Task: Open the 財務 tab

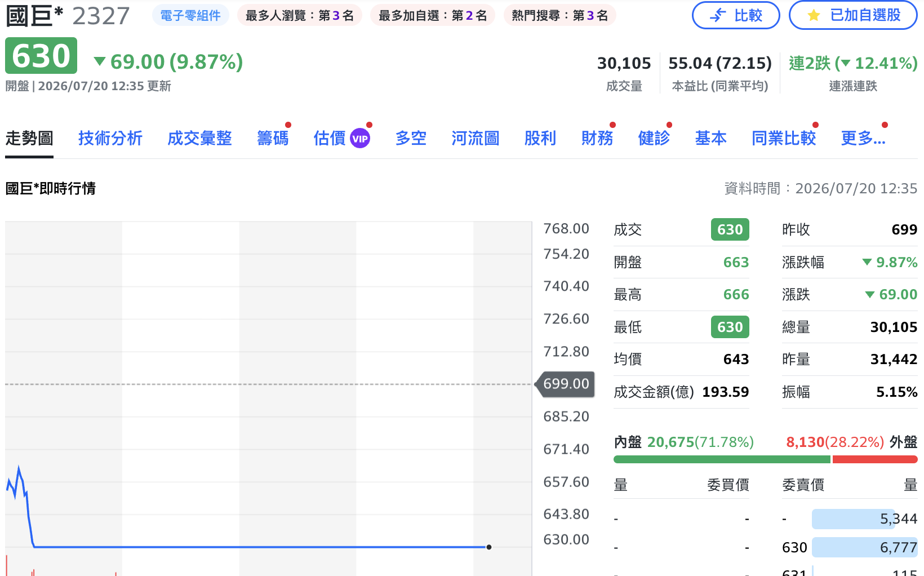Action: click(597, 138)
